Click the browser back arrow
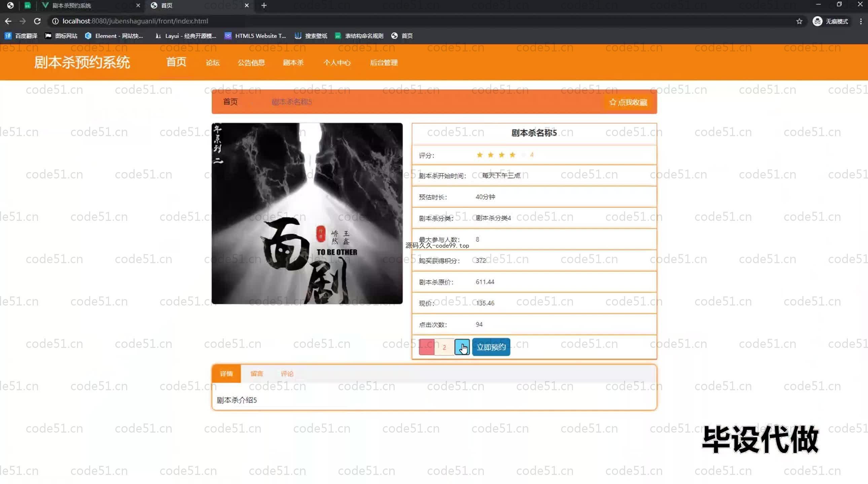This screenshot has height=484, width=868. pyautogui.click(x=8, y=21)
